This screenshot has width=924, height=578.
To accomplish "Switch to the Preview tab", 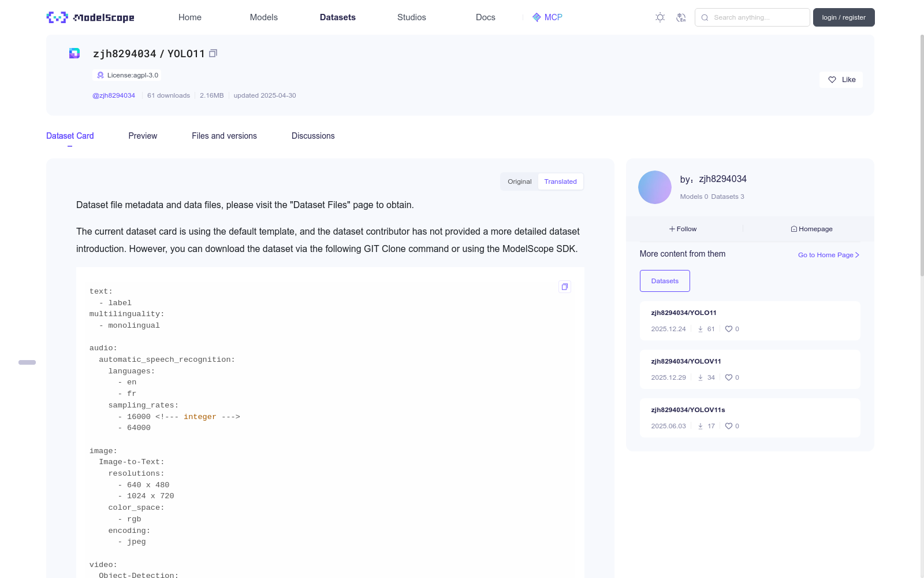I will point(143,136).
